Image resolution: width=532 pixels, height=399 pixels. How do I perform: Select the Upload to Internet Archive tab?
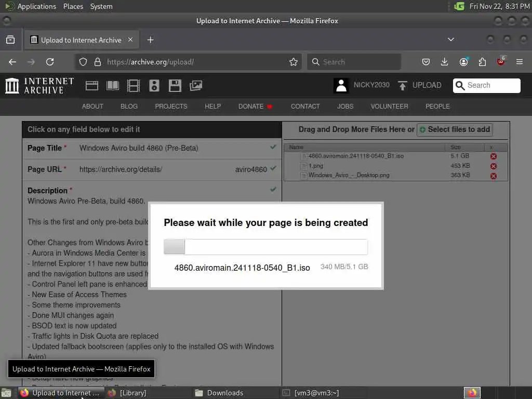click(82, 40)
